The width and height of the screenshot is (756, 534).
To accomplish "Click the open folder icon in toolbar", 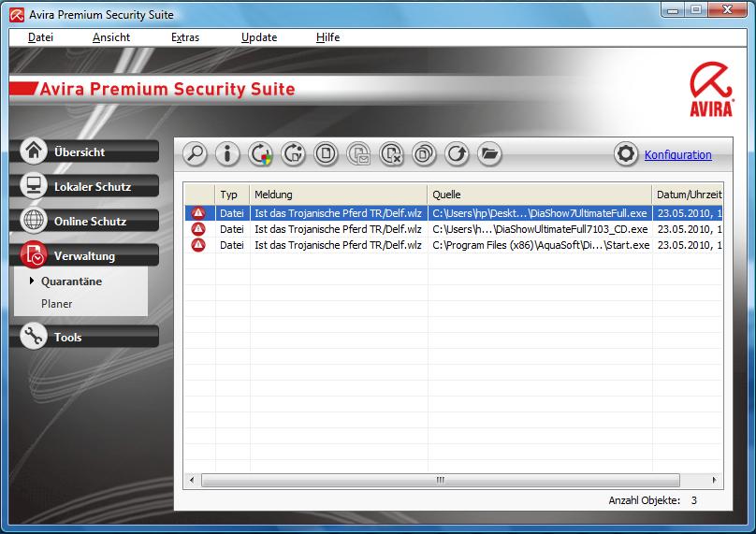I will [x=489, y=154].
